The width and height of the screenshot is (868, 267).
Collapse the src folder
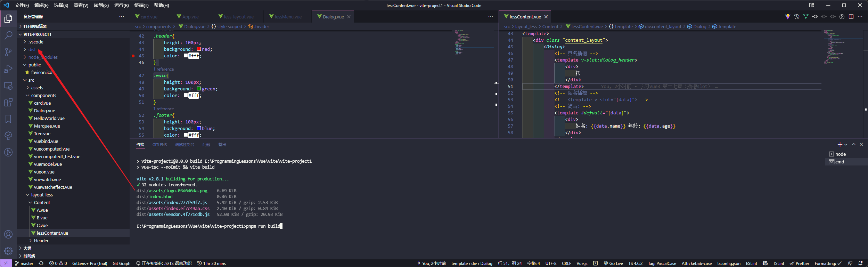coord(31,80)
